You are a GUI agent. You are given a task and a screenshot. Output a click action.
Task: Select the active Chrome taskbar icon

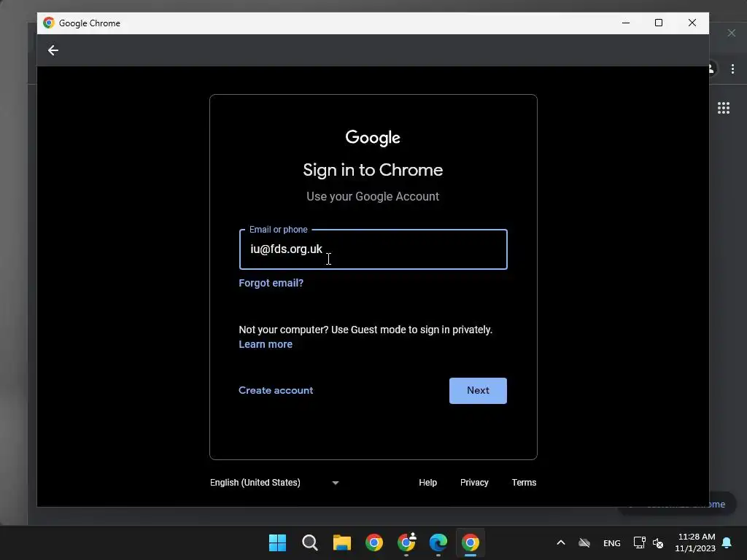[x=471, y=542]
